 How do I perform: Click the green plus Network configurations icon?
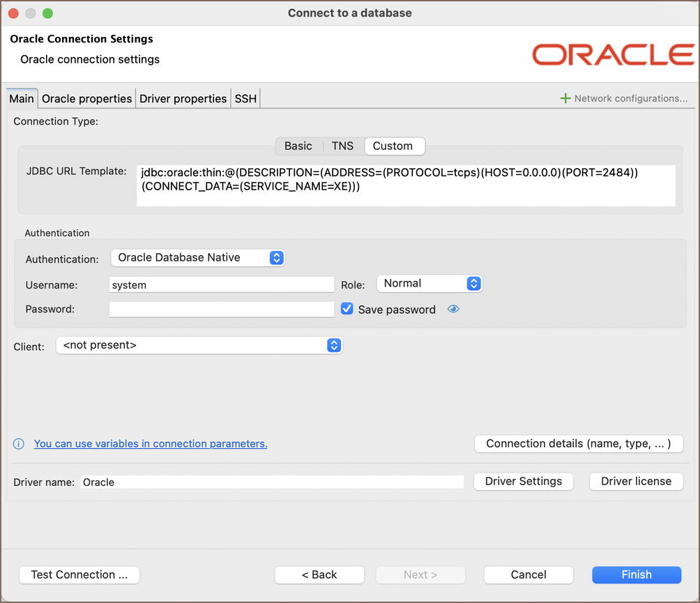pyautogui.click(x=565, y=99)
